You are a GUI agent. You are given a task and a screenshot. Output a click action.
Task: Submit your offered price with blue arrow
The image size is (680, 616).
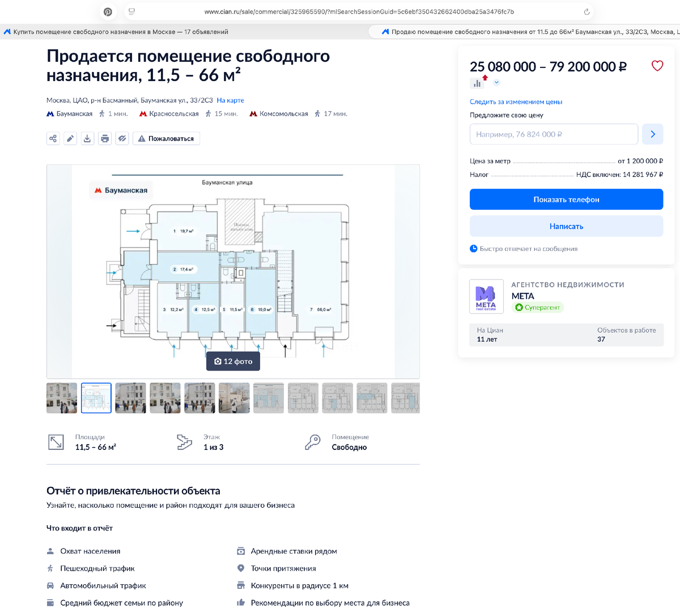click(x=652, y=134)
